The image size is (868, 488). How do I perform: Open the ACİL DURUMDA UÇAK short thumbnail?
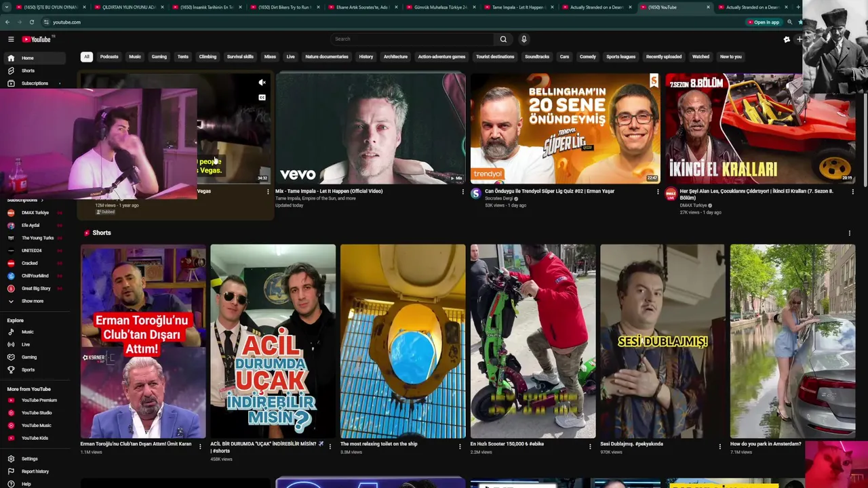pyautogui.click(x=273, y=342)
